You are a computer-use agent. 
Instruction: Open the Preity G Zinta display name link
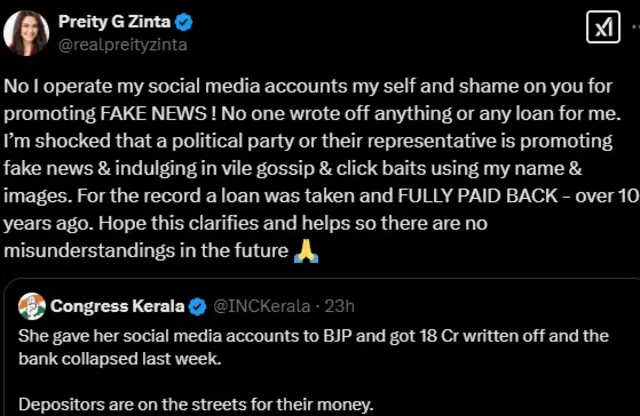110,22
